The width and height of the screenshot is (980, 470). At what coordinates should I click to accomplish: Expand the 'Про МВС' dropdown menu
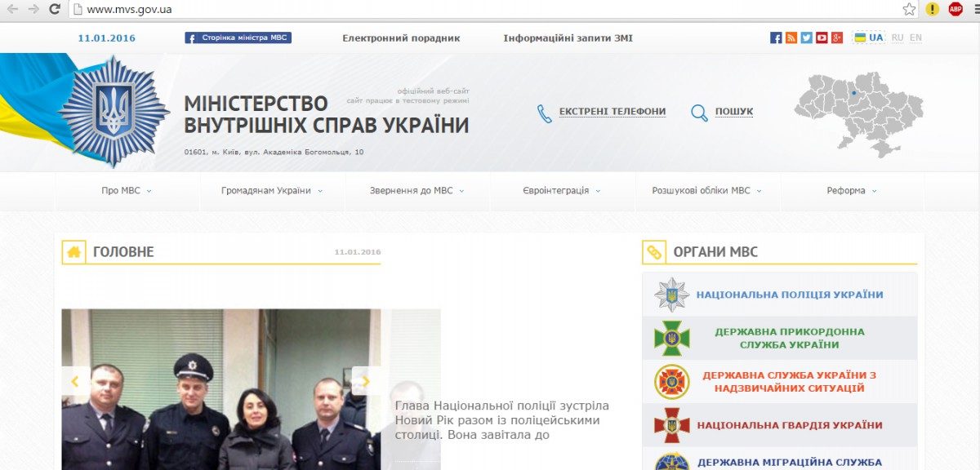(127, 191)
